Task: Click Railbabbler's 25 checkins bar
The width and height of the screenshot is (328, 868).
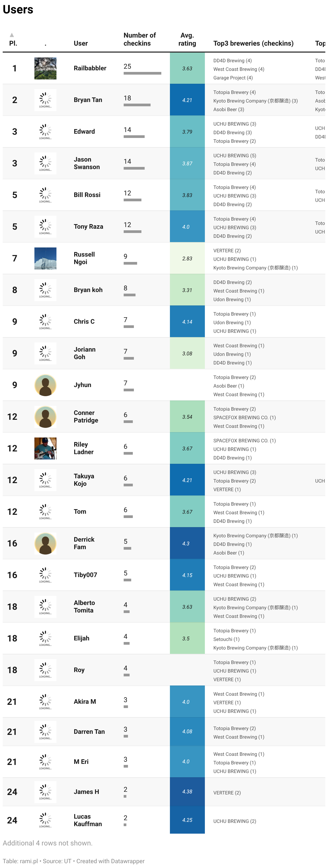Action: pos(142,73)
